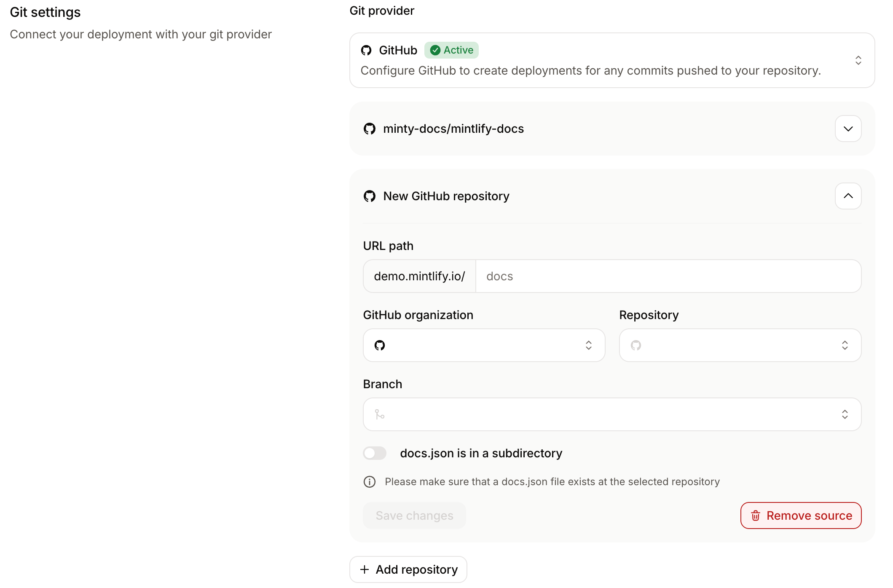893x588 pixels.
Task: Click GitHub icon beside New GitHub repository
Action: [370, 196]
